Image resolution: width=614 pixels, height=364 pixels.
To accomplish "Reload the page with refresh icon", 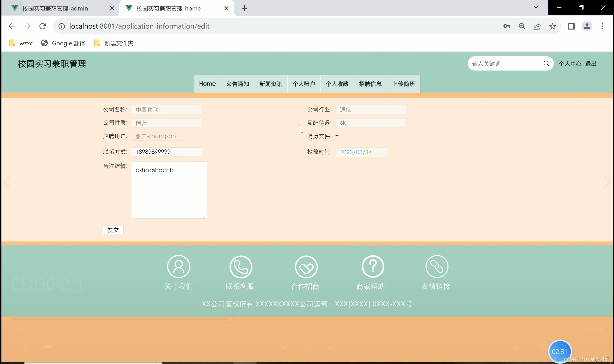I will [x=43, y=26].
